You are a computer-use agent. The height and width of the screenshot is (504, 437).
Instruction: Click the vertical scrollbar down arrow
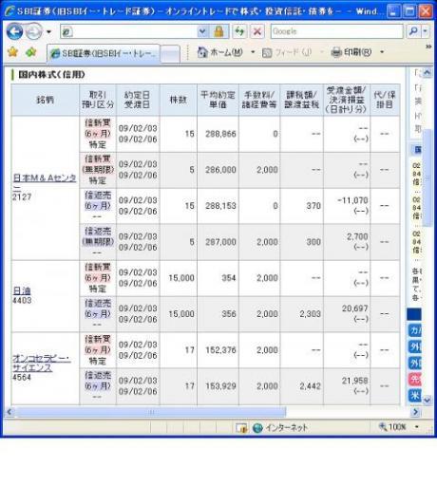[427, 400]
